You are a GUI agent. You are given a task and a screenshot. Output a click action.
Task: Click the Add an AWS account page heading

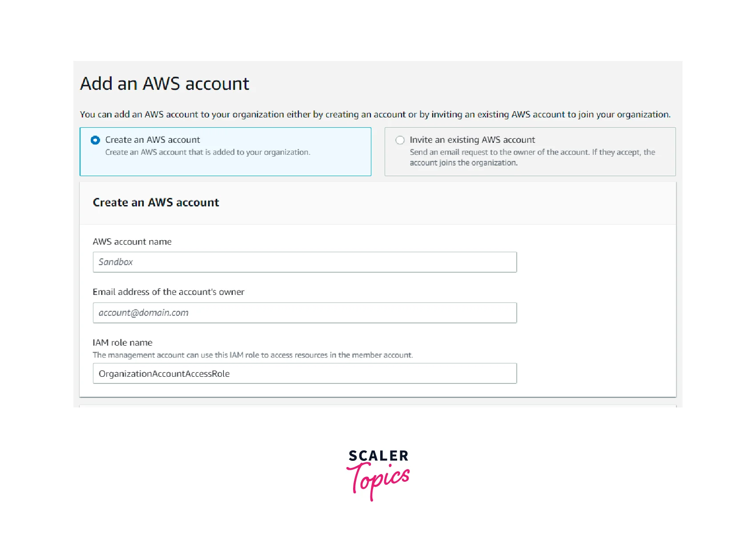click(165, 84)
